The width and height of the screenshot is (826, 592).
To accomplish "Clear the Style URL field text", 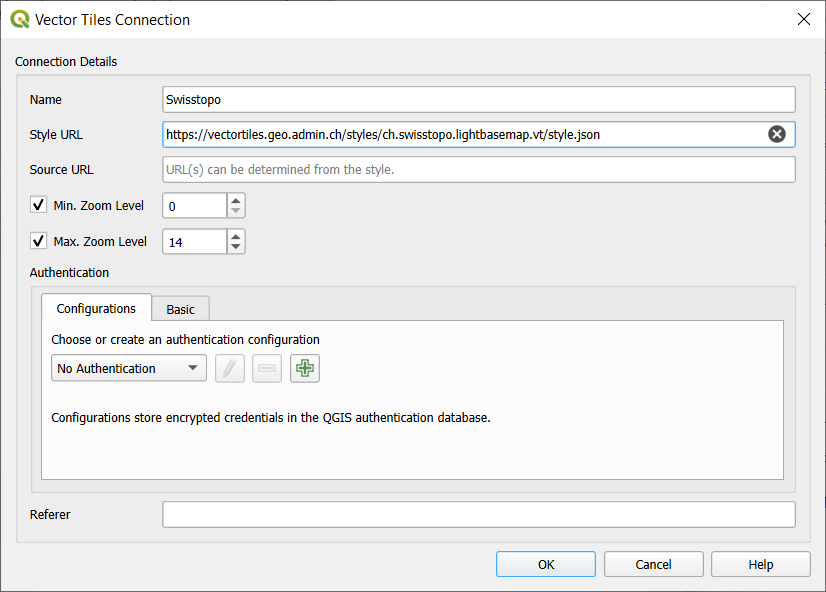I will click(x=777, y=134).
